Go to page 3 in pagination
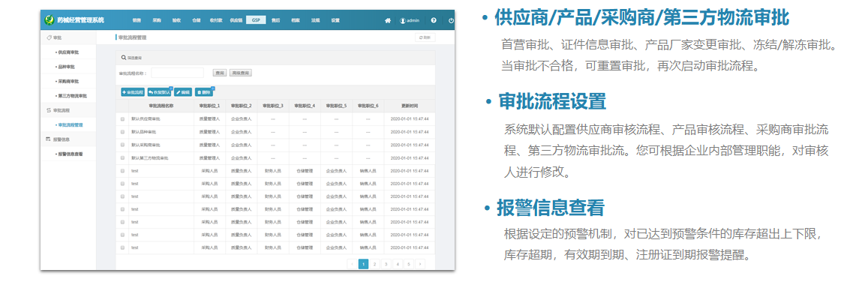This screenshot has width=868, height=285. [386, 264]
